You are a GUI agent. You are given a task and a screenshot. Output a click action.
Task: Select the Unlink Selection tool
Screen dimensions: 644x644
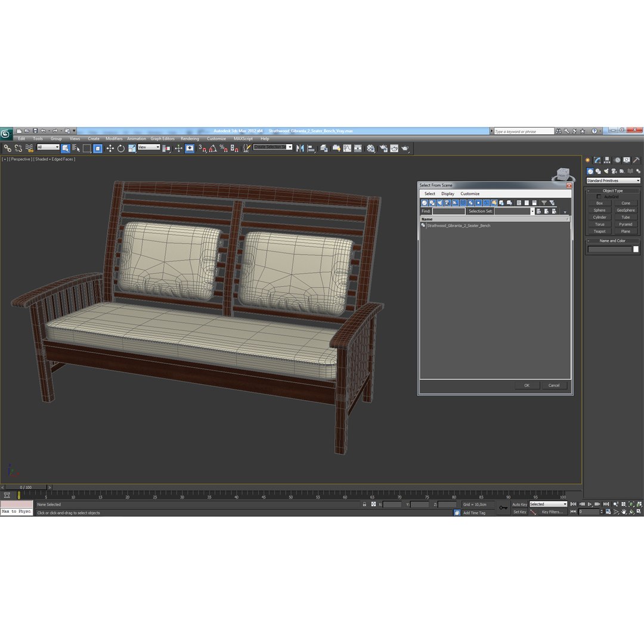[x=18, y=148]
